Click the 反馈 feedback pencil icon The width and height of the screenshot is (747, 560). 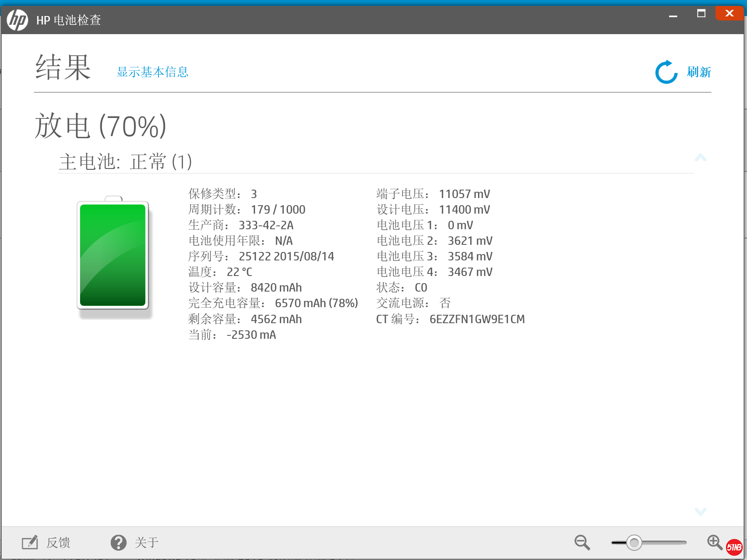[x=30, y=542]
